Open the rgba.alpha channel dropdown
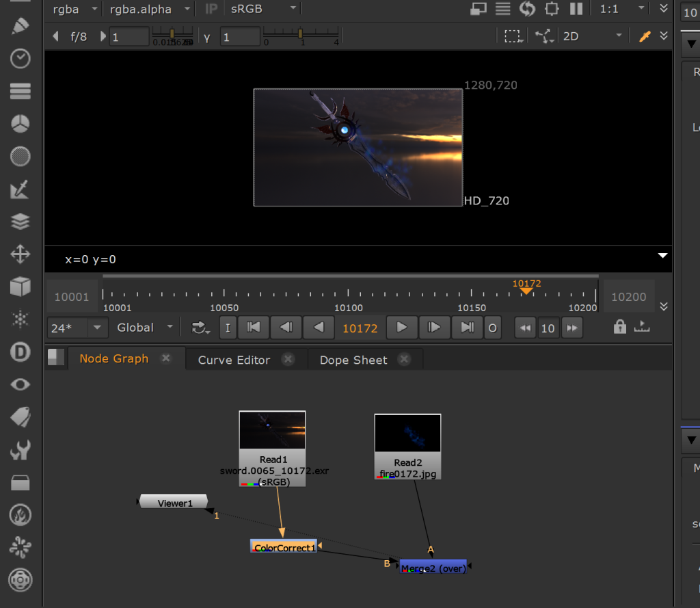Viewport: 700px width, 608px height. (150, 9)
